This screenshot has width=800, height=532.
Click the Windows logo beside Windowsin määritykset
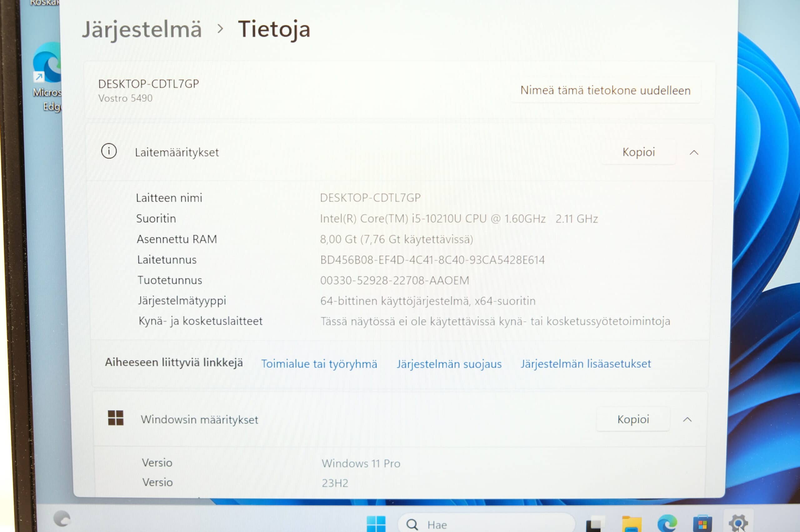116,418
